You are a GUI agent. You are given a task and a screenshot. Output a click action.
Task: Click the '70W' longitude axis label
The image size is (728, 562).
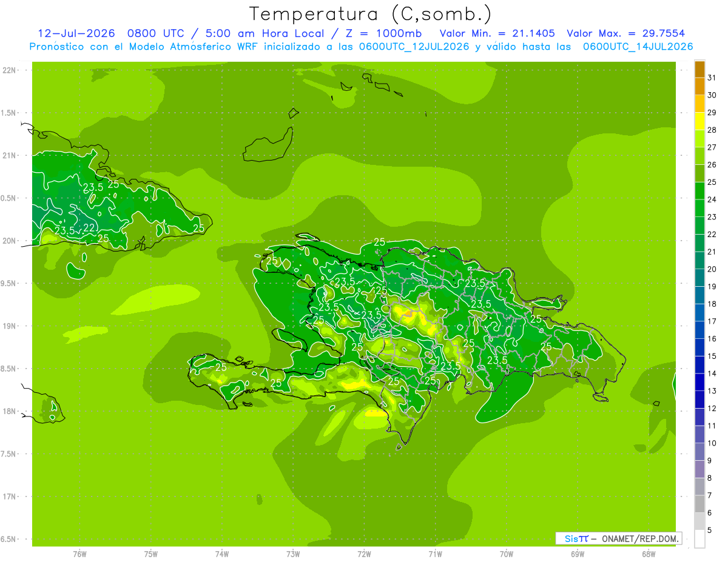point(507,555)
